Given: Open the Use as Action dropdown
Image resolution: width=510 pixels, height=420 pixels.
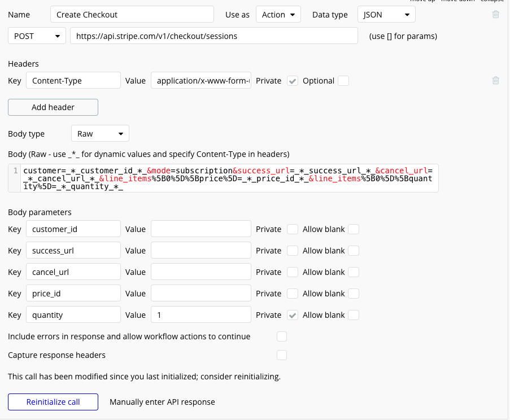Looking at the screenshot, I should (278, 15).
